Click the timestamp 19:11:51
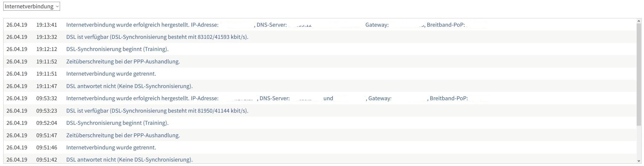 coord(47,74)
